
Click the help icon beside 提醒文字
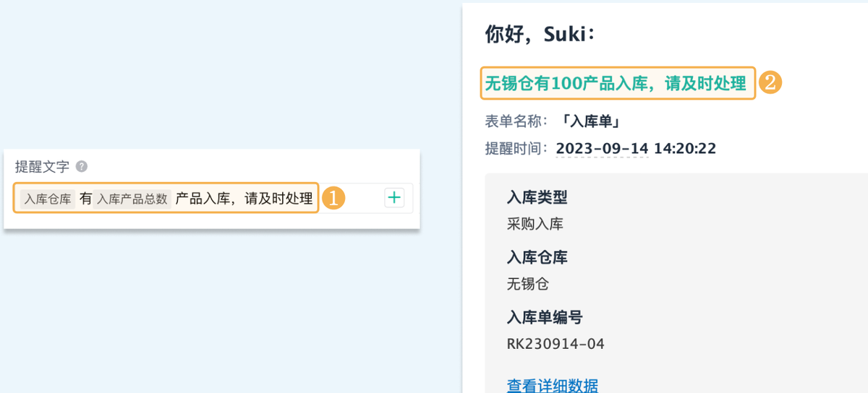(82, 167)
